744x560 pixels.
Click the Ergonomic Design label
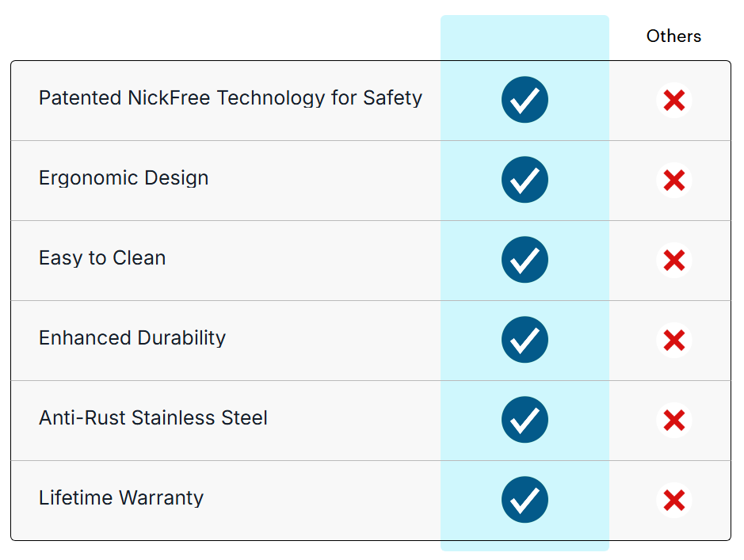124,178
